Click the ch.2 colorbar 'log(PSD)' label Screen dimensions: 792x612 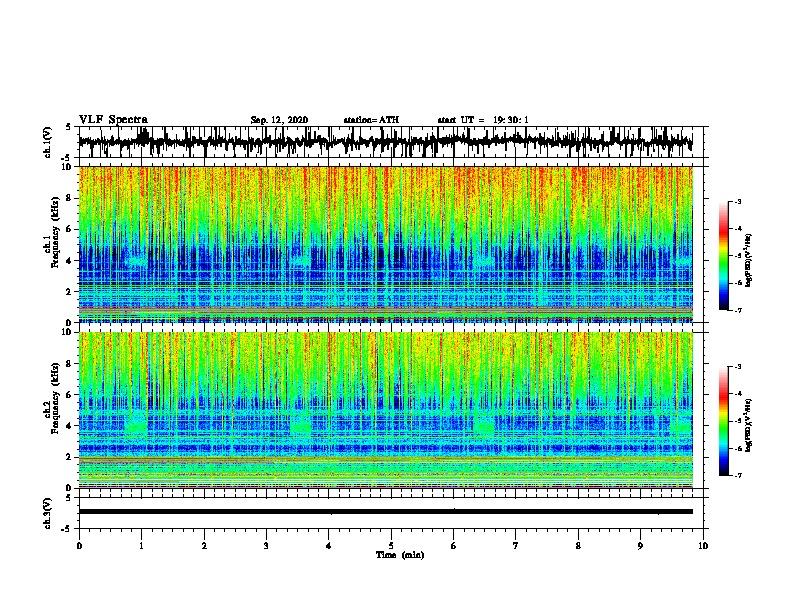coord(749,425)
